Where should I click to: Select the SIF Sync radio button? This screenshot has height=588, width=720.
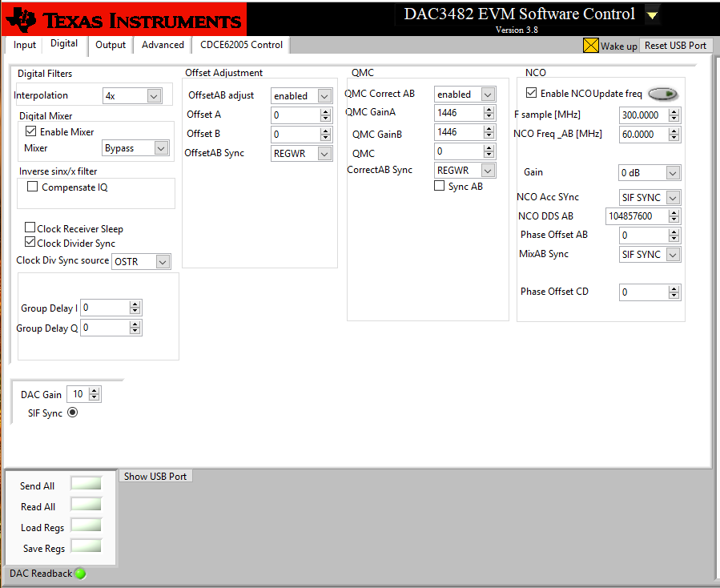pos(73,412)
